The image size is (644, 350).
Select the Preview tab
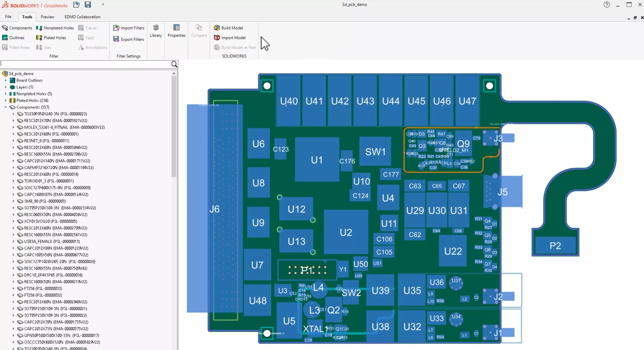click(47, 16)
